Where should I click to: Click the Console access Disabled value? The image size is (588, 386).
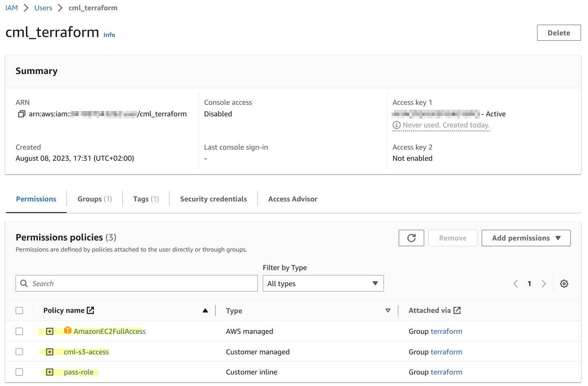218,114
